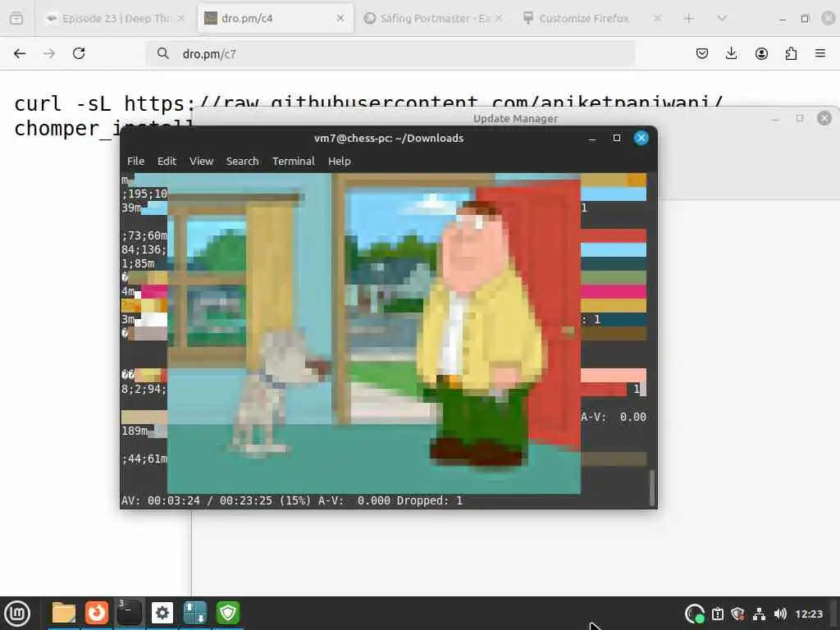Open the terminal View menu

coord(202,162)
